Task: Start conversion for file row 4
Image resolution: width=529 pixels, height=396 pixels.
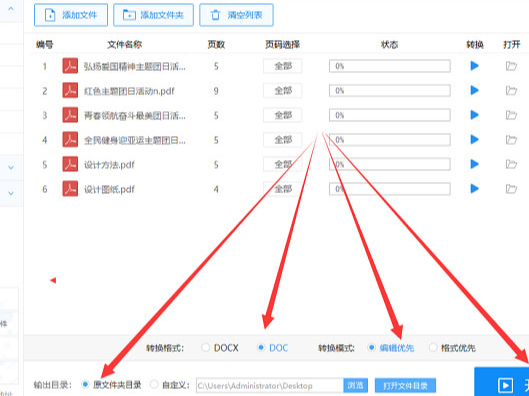Action: [x=474, y=139]
